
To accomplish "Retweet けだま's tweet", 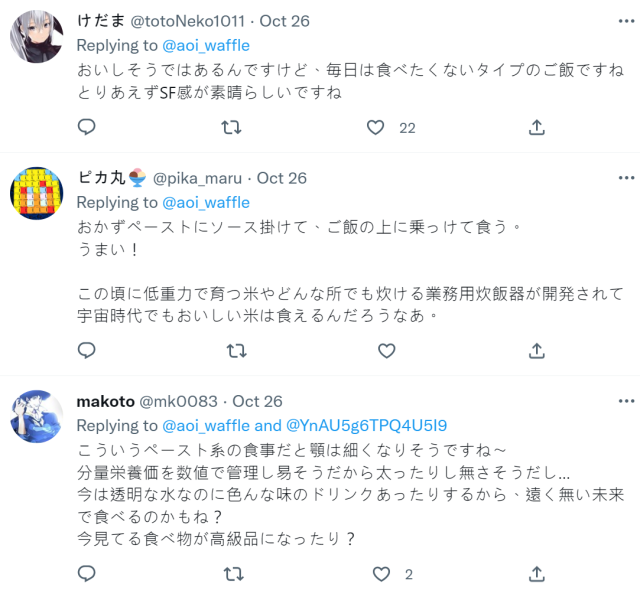I will pyautogui.click(x=232, y=127).
